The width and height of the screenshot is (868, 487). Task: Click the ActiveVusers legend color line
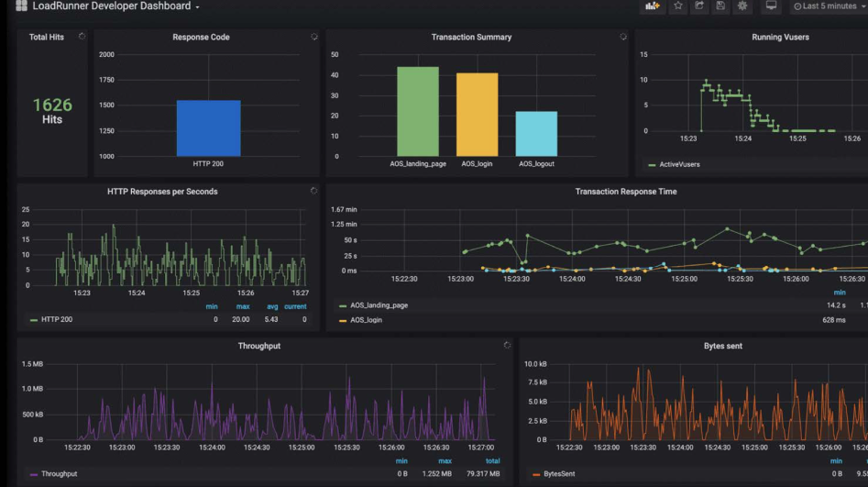click(652, 165)
